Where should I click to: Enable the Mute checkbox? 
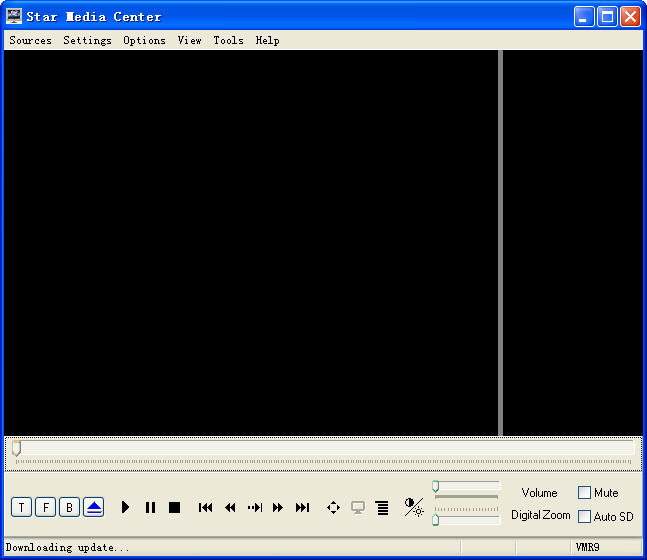(x=584, y=492)
